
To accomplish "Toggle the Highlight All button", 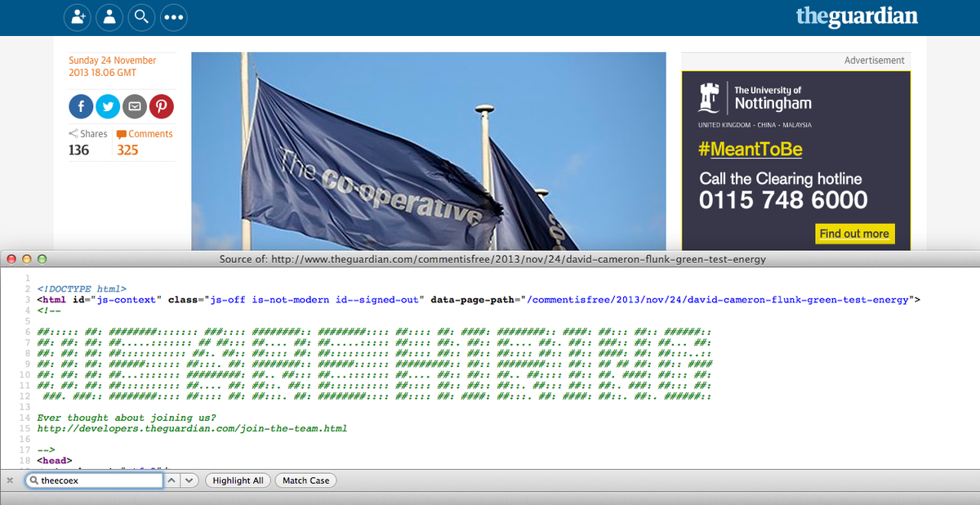I will [x=238, y=480].
